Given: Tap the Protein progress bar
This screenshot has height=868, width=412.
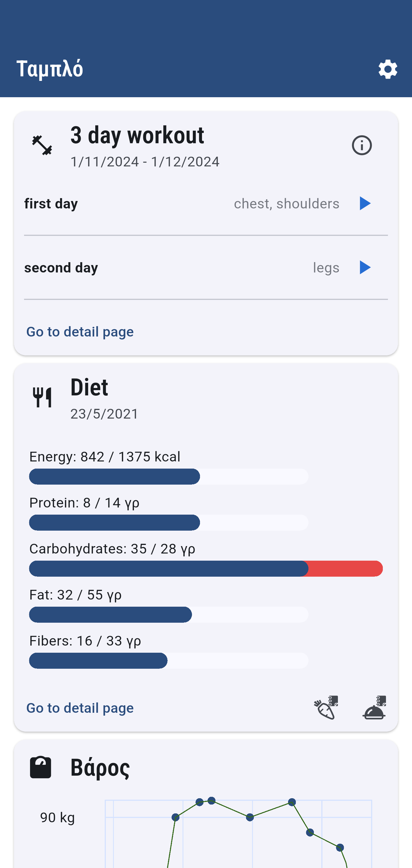Looking at the screenshot, I should (169, 523).
